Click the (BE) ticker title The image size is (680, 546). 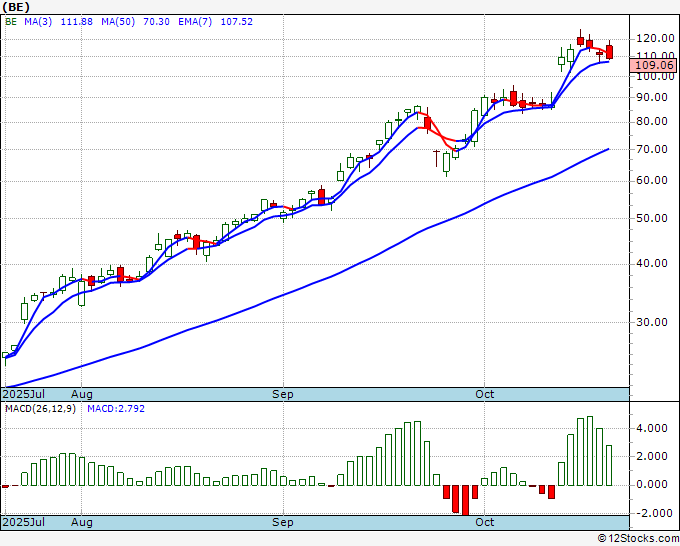tap(16, 7)
